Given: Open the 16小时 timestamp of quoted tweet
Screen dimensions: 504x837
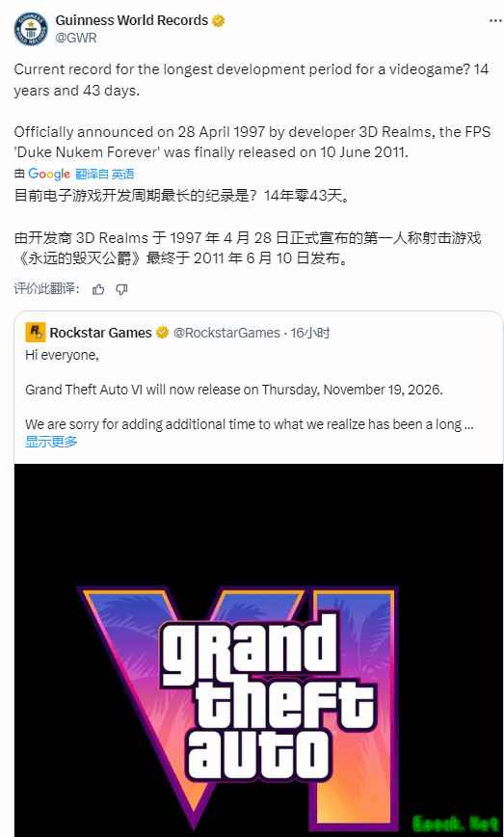Looking at the screenshot, I should pos(310,333).
